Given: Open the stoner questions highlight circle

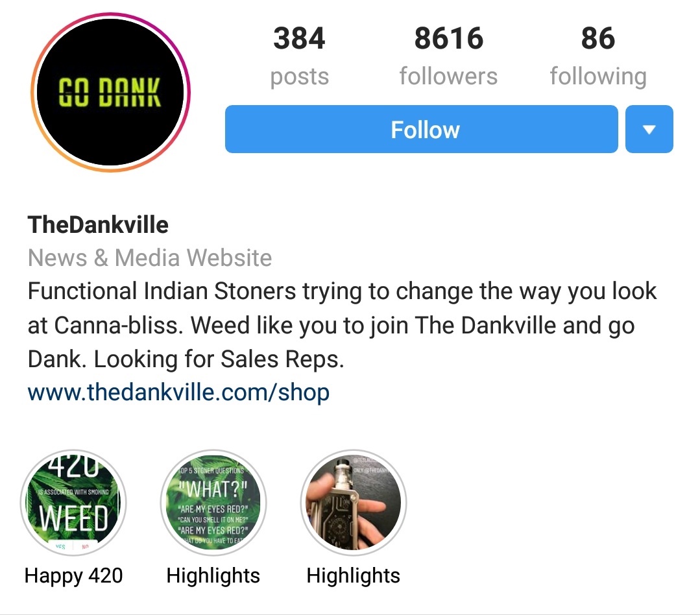Looking at the screenshot, I should [x=213, y=503].
